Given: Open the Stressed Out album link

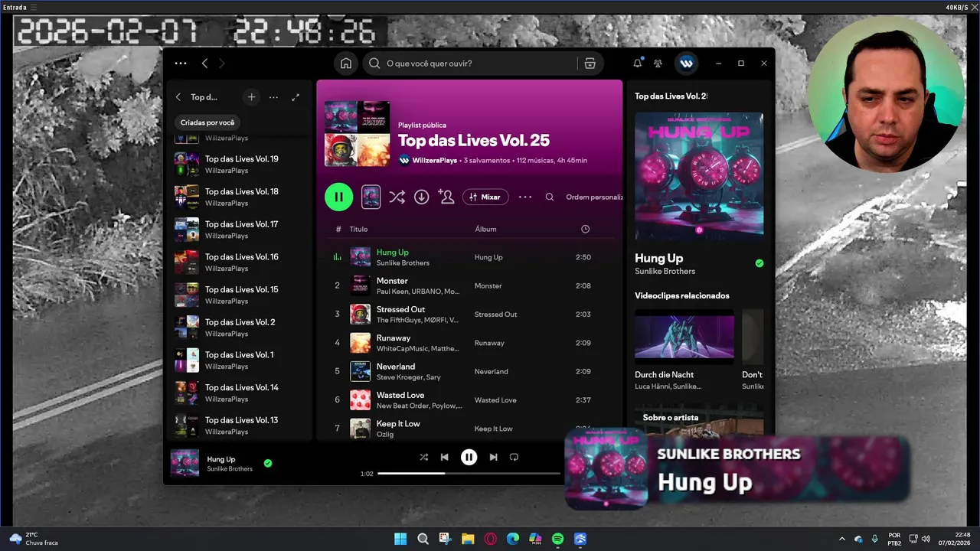Looking at the screenshot, I should pyautogui.click(x=495, y=314).
